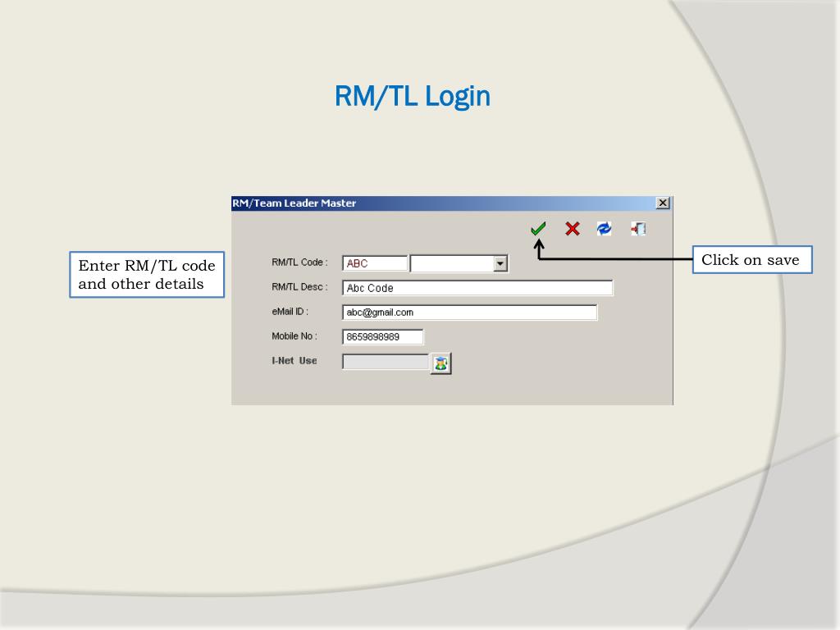Open the I-Net User lookup icon

point(441,362)
